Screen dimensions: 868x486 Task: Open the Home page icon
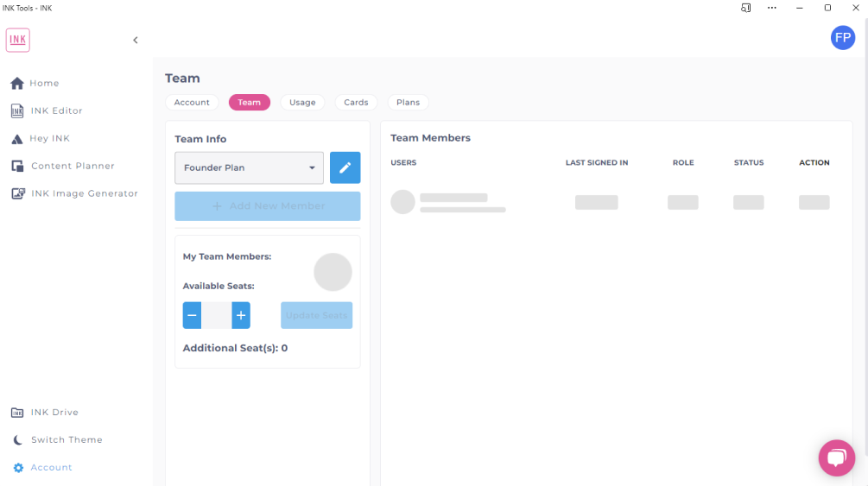(x=17, y=83)
